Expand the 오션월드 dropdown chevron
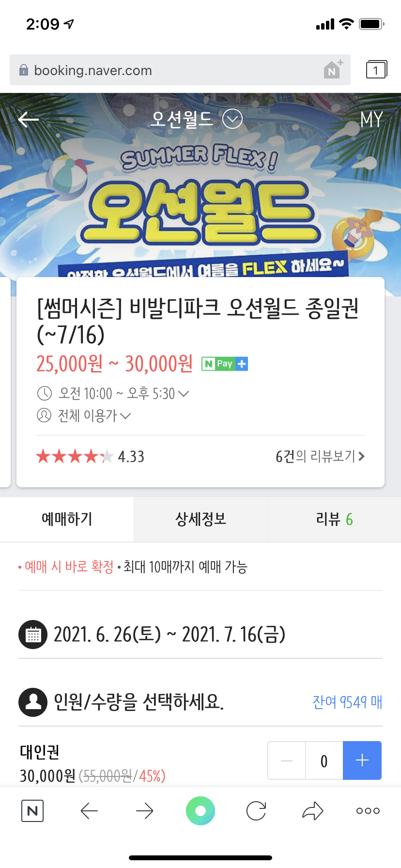This screenshot has height=868, width=401. pos(232,119)
